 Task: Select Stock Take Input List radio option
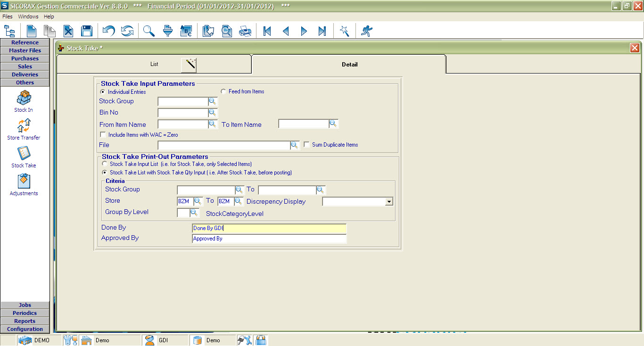105,164
